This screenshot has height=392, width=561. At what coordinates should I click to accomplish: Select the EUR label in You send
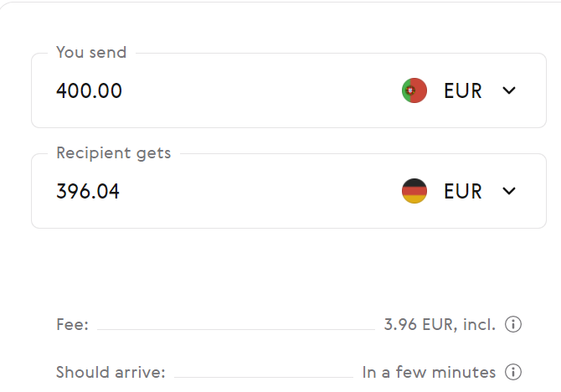[x=463, y=90]
